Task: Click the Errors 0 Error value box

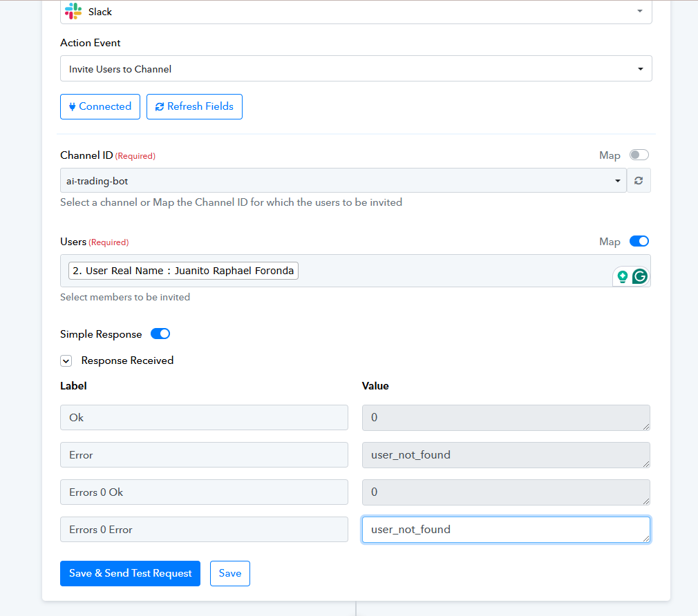Action: pos(506,530)
